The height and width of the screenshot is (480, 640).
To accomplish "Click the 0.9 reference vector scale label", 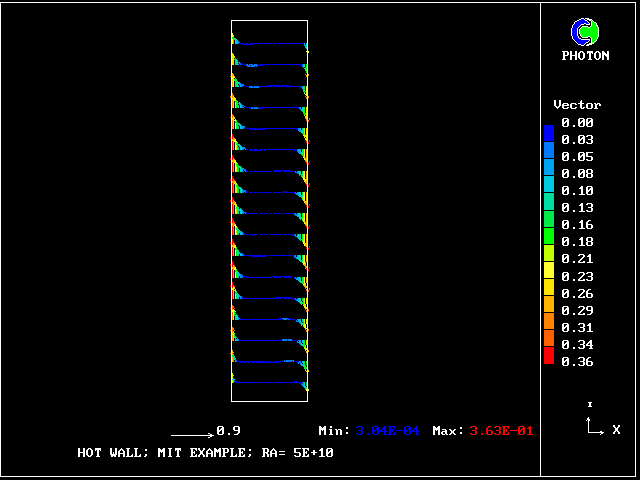I will (x=228, y=431).
